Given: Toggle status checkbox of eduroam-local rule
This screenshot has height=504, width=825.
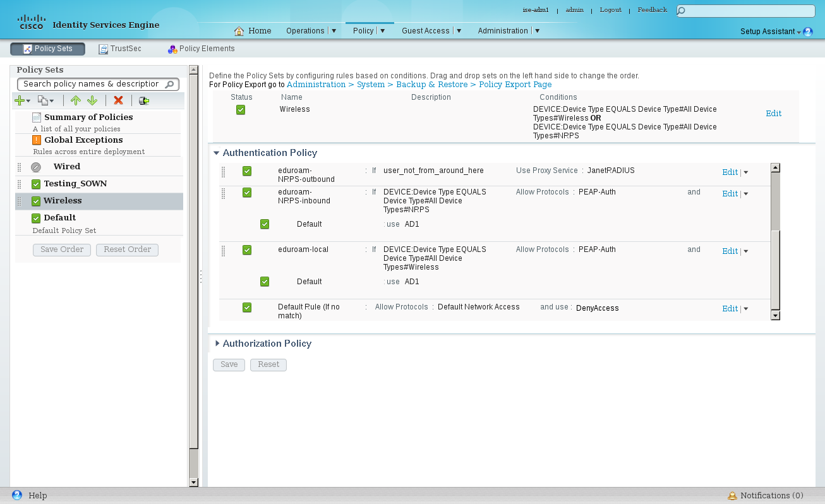Looking at the screenshot, I should (x=247, y=250).
